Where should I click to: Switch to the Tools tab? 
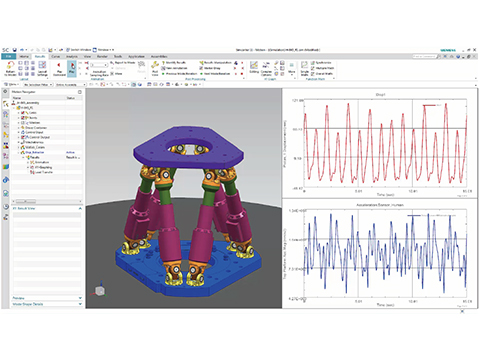coord(118,56)
